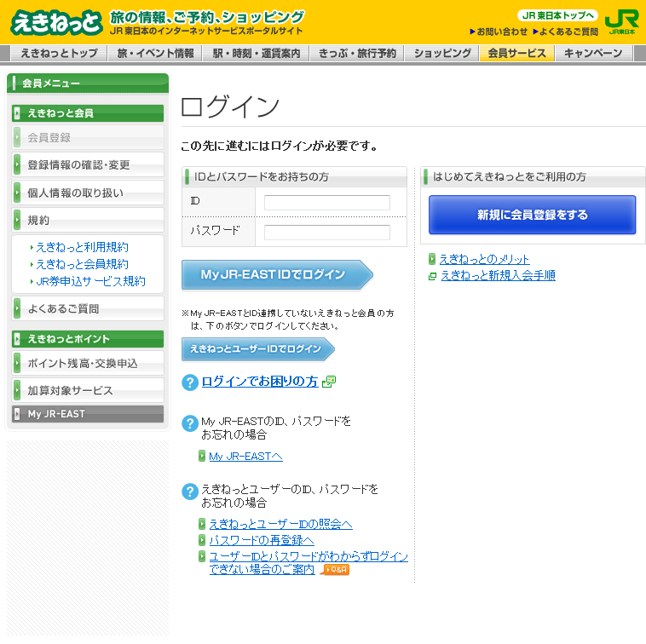Open よくあるご質問 header link
The width and height of the screenshot is (646, 644).
click(x=565, y=32)
